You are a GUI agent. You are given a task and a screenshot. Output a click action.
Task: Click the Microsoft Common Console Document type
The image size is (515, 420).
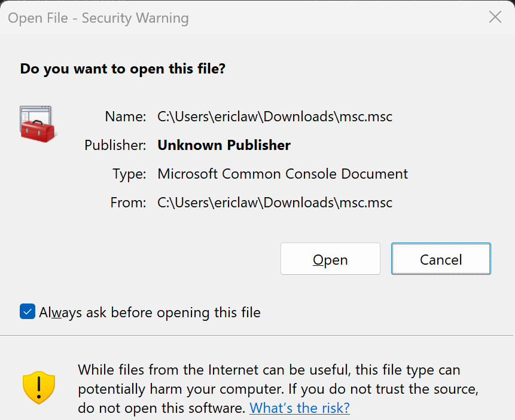coord(282,174)
